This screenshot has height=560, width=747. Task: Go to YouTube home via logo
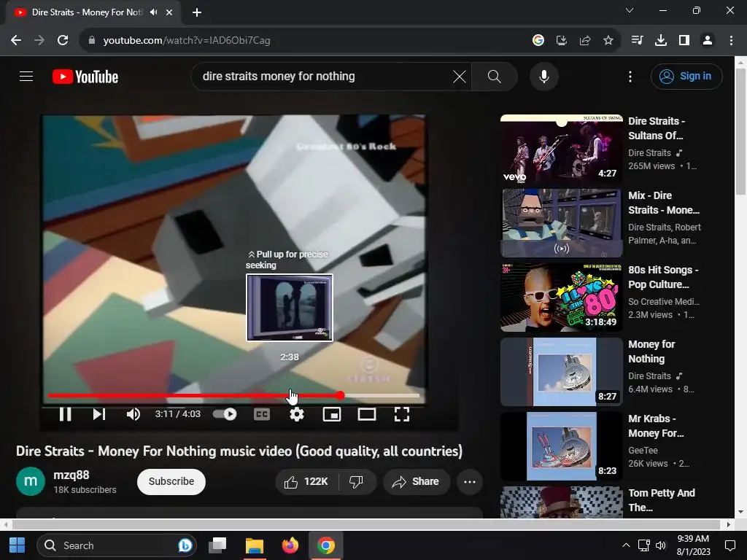click(x=85, y=77)
